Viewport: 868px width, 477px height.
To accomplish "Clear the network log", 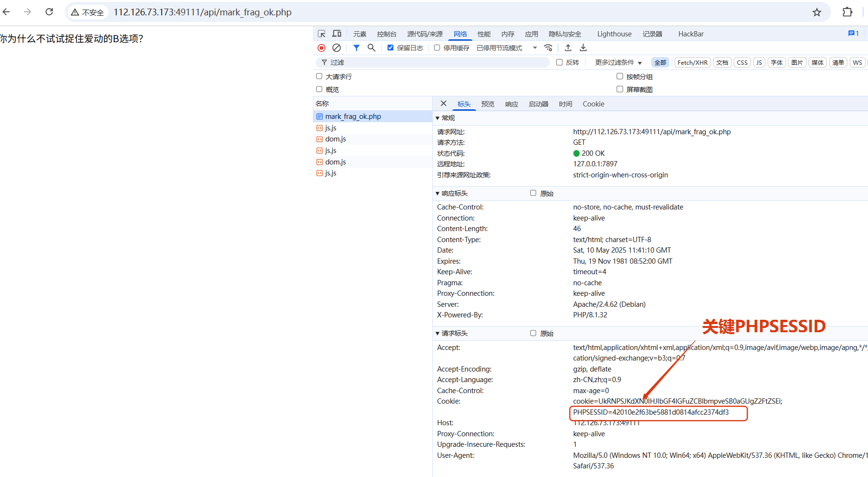I will (x=337, y=48).
